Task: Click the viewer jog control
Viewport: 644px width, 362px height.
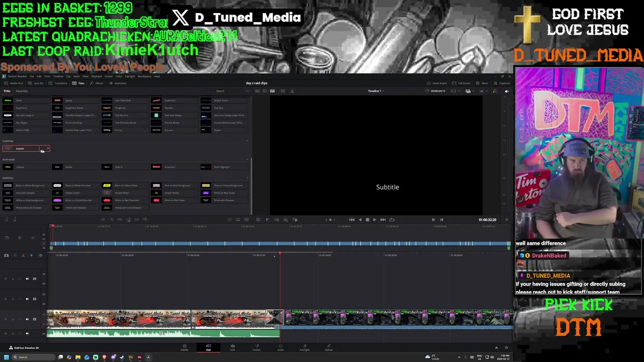Action: coord(330,220)
